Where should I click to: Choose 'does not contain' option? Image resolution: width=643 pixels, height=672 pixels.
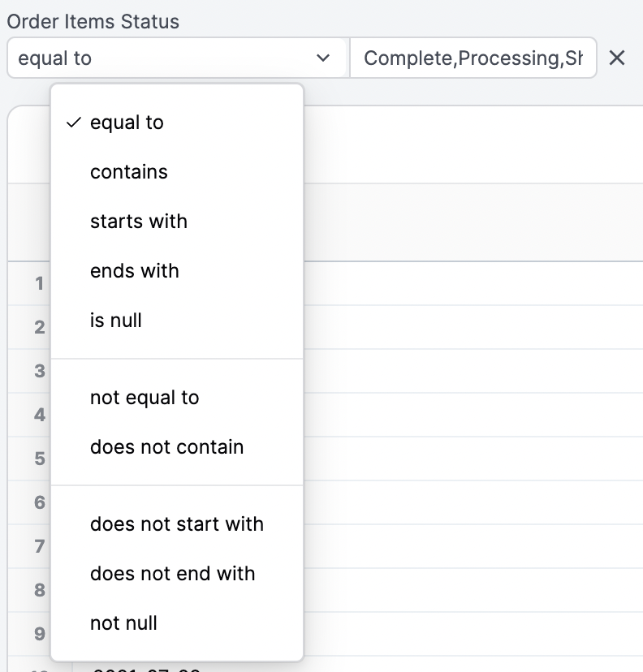click(167, 447)
